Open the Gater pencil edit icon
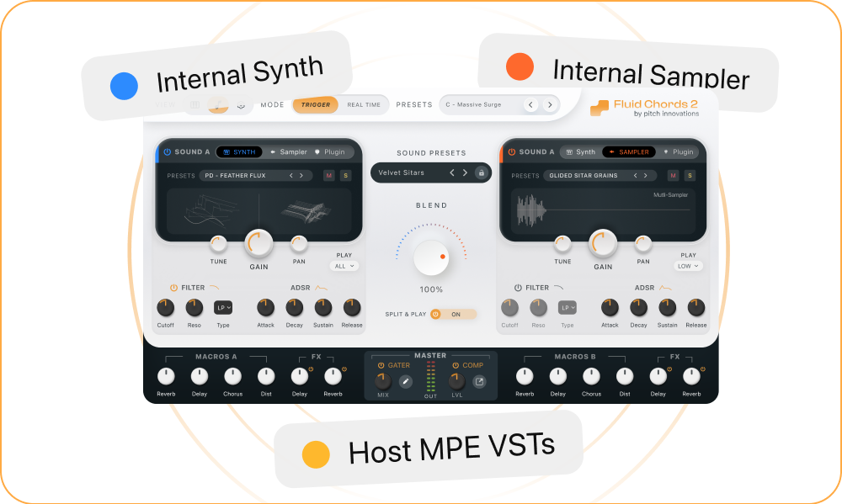The width and height of the screenshot is (842, 504). (406, 382)
